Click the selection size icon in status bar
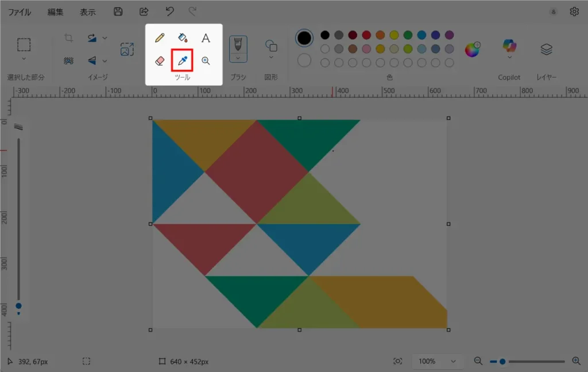 tap(86, 361)
